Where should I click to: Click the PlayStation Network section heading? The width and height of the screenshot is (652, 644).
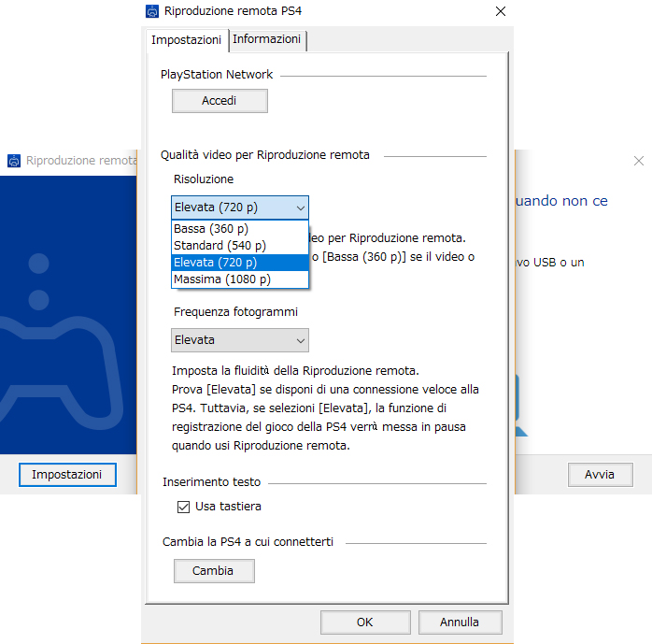pos(217,75)
